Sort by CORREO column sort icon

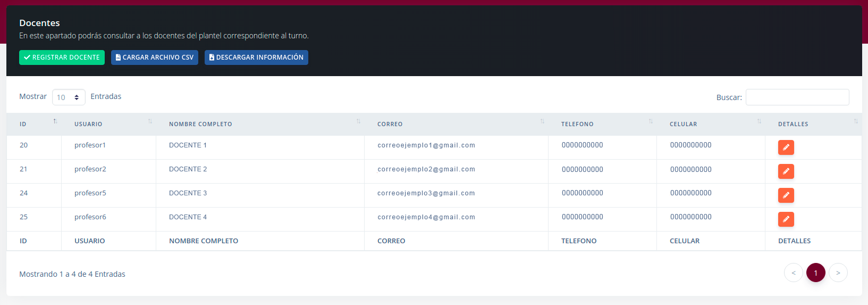point(542,122)
